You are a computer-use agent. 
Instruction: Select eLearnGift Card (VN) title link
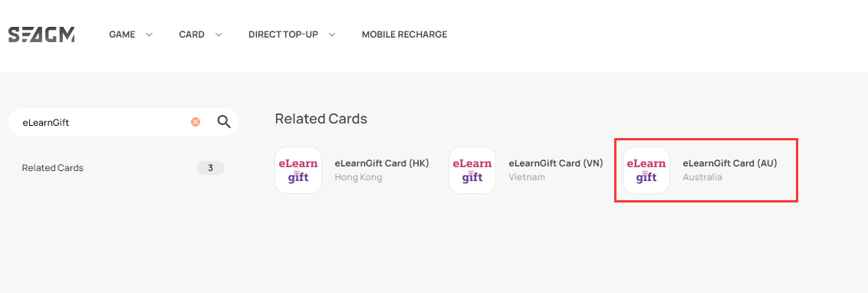tap(556, 163)
